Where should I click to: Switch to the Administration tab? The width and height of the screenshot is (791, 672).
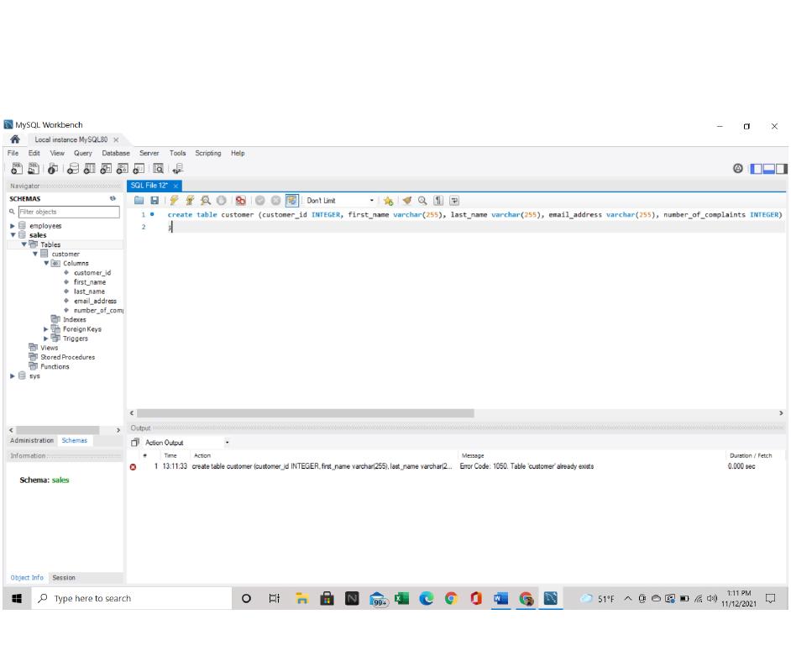(x=32, y=441)
